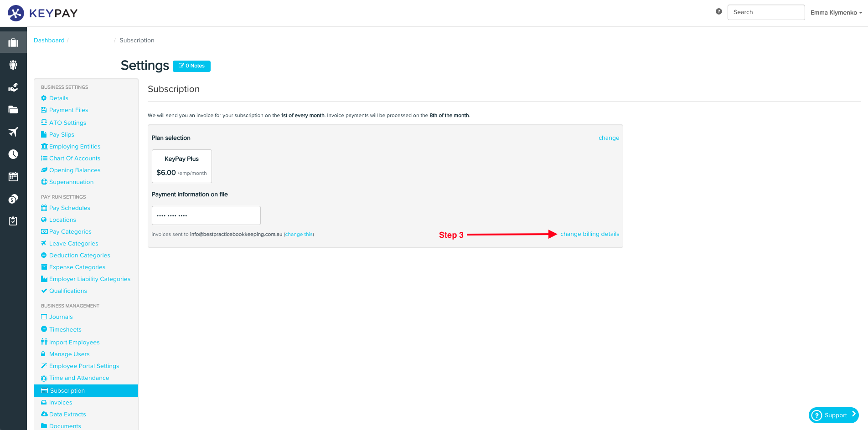Click the Superannuation lifebuoy icon
868x430 pixels.
pos(44,182)
